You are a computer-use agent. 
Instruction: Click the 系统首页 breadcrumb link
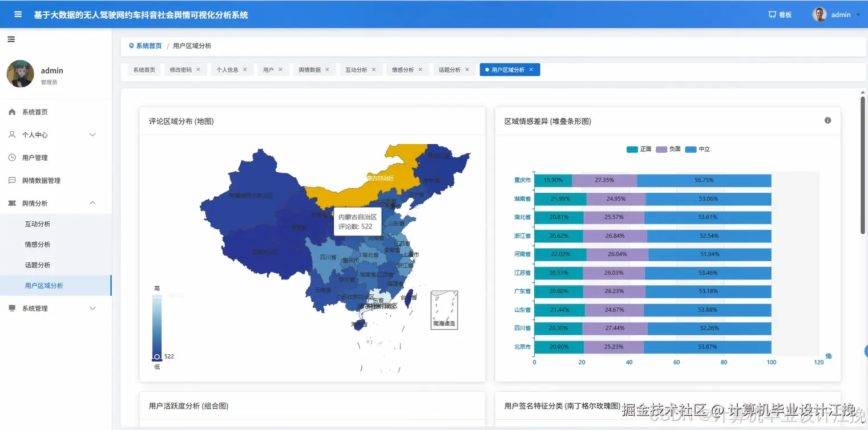coord(149,46)
